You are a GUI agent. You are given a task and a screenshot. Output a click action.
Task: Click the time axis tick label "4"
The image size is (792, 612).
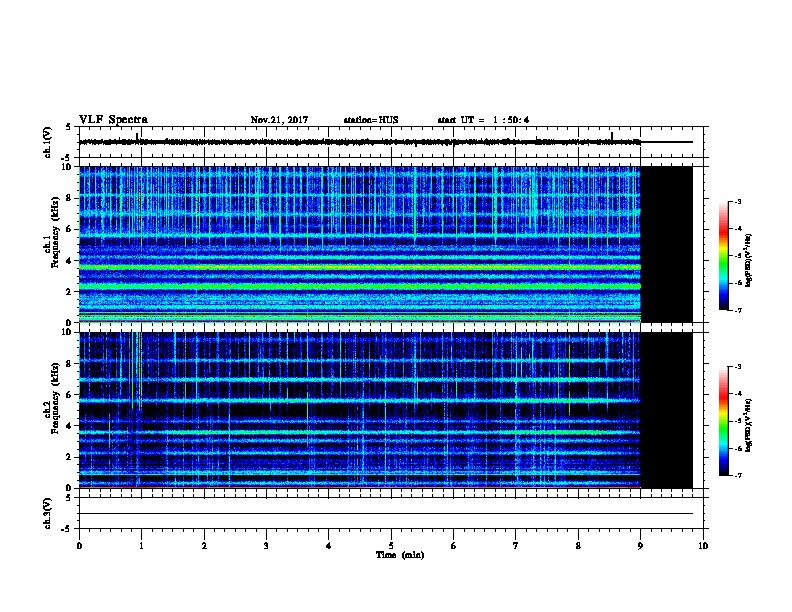(x=329, y=545)
